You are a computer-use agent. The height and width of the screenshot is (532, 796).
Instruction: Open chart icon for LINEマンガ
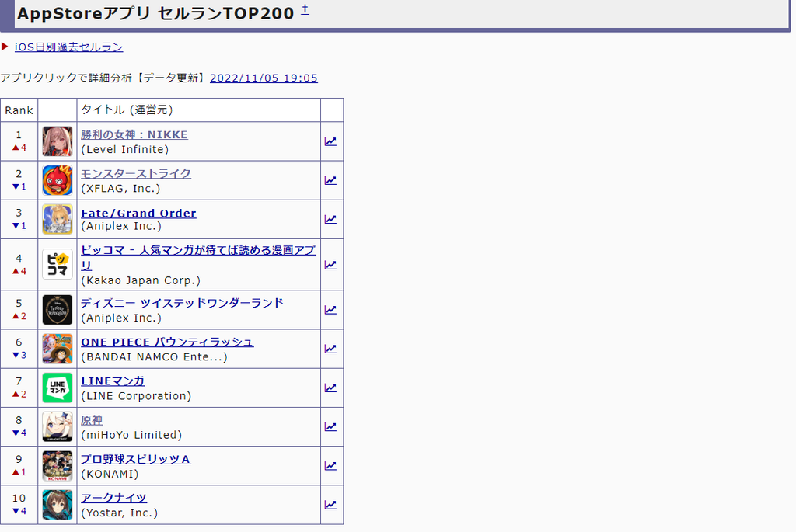(330, 388)
